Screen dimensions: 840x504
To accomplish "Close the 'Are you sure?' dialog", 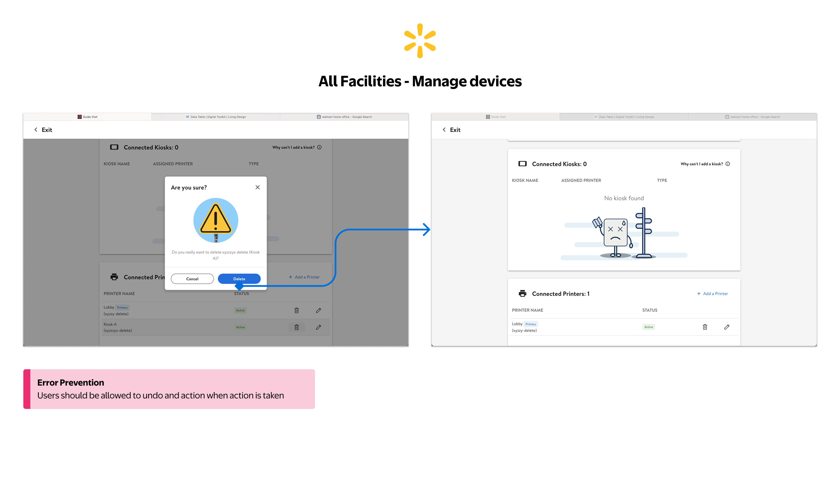I will [x=258, y=187].
